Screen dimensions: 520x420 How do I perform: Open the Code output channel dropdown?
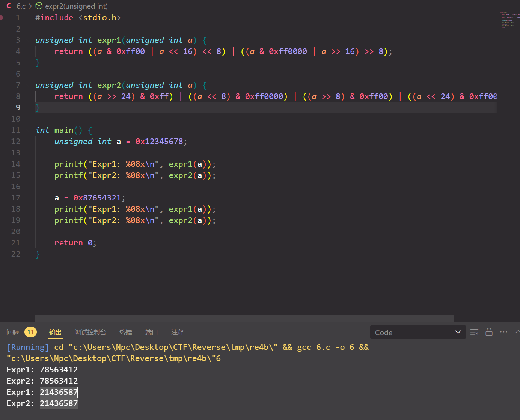418,332
